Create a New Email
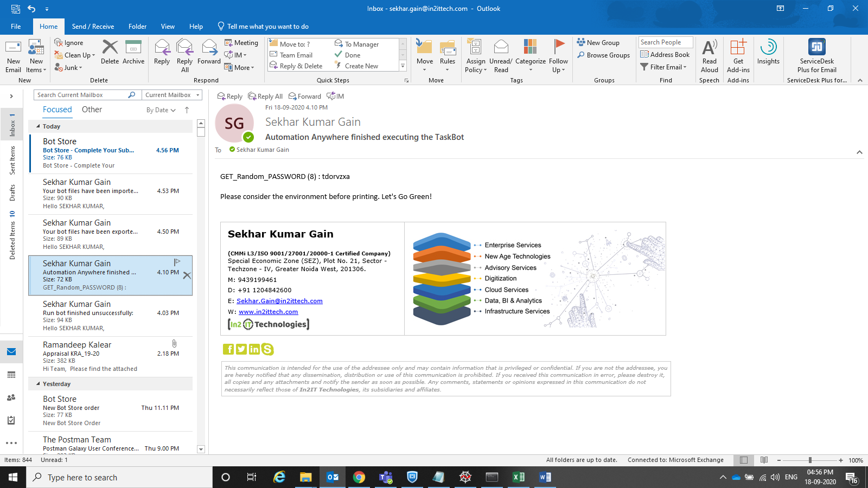Viewport: 868px width, 488px height. click(13, 56)
